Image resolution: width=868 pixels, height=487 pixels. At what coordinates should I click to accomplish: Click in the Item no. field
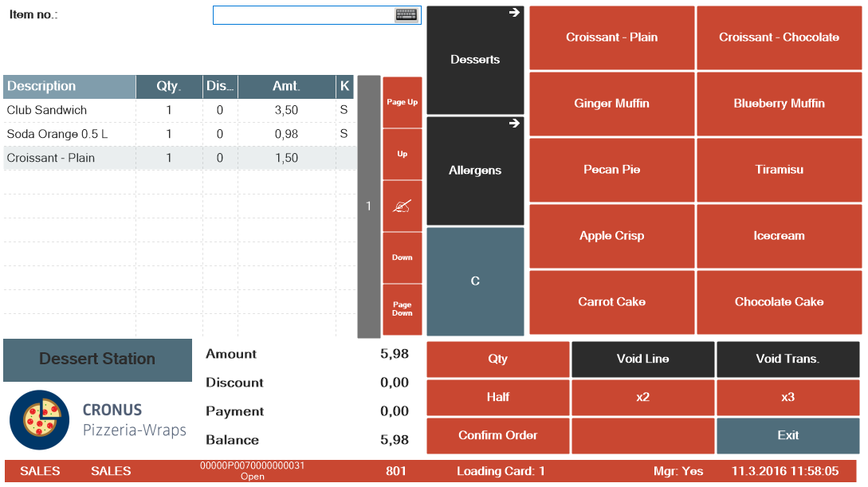coord(303,15)
